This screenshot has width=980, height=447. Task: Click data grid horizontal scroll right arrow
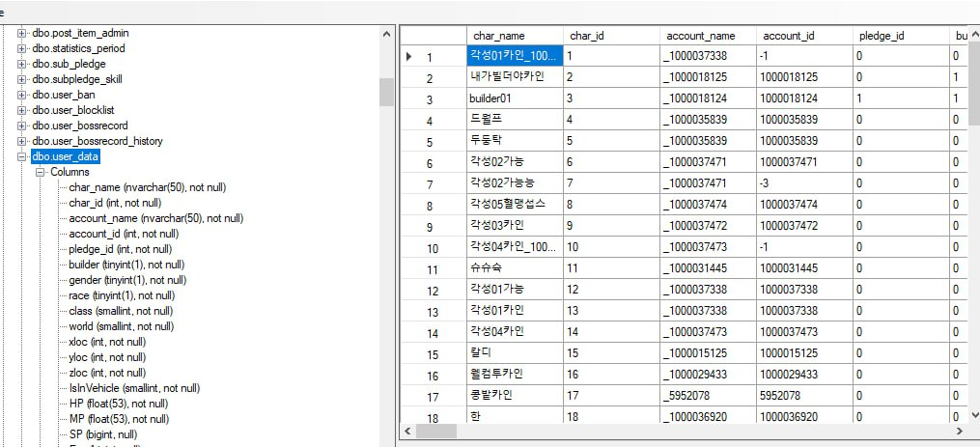click(x=960, y=432)
